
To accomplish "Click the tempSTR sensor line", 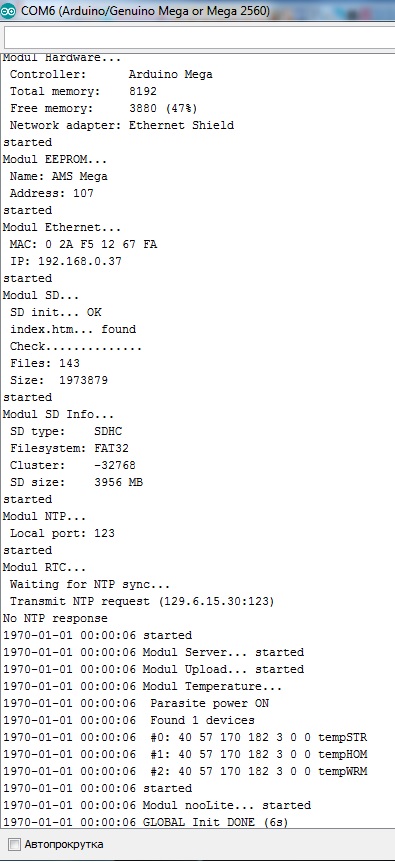I will (185, 737).
